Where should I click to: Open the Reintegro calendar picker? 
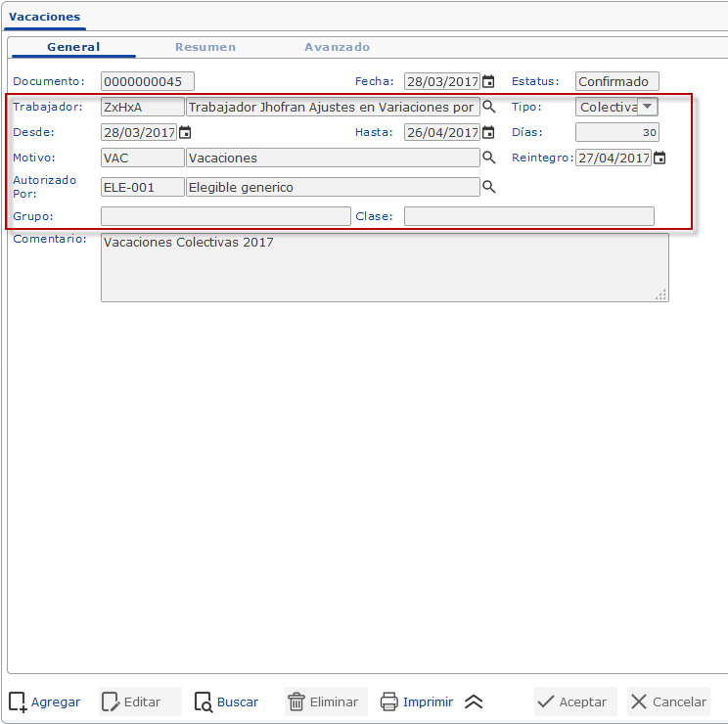(660, 158)
